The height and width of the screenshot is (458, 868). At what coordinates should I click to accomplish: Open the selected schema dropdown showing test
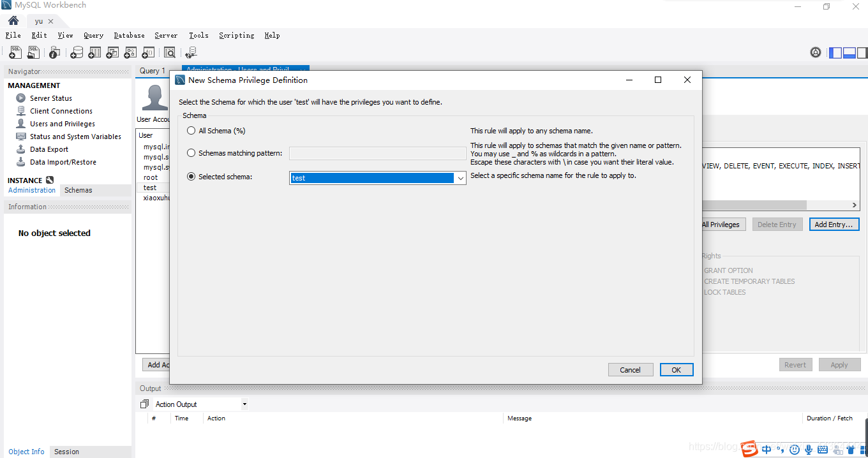pyautogui.click(x=378, y=178)
